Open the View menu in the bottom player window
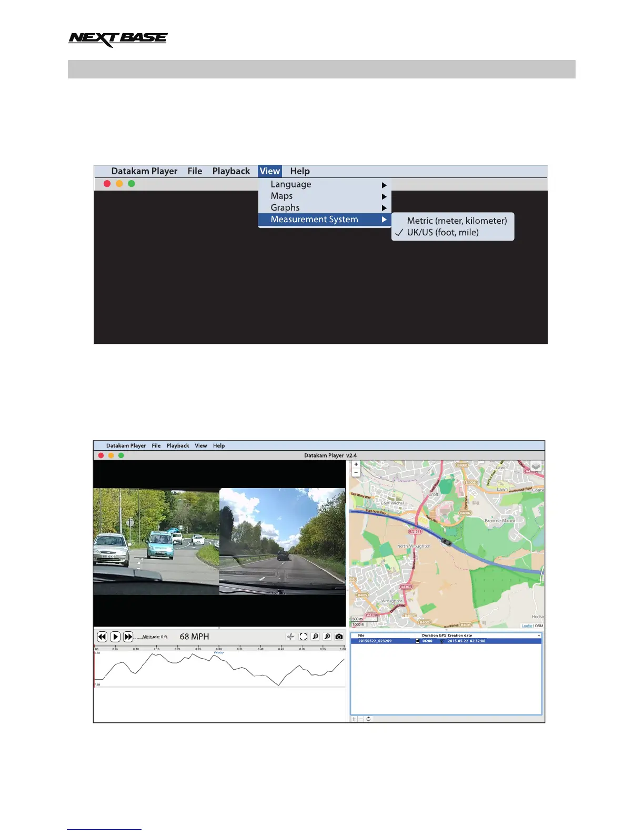The height and width of the screenshot is (834, 644). coord(201,446)
